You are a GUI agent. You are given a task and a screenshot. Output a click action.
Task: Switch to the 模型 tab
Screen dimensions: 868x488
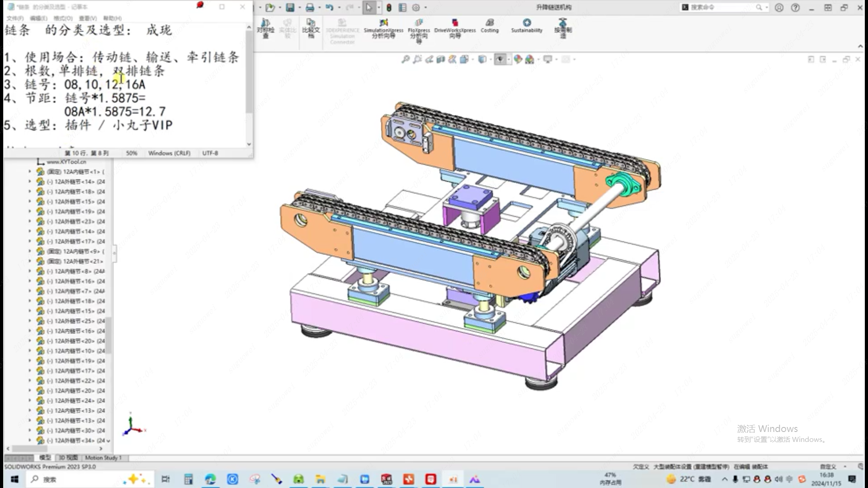pyautogui.click(x=45, y=458)
